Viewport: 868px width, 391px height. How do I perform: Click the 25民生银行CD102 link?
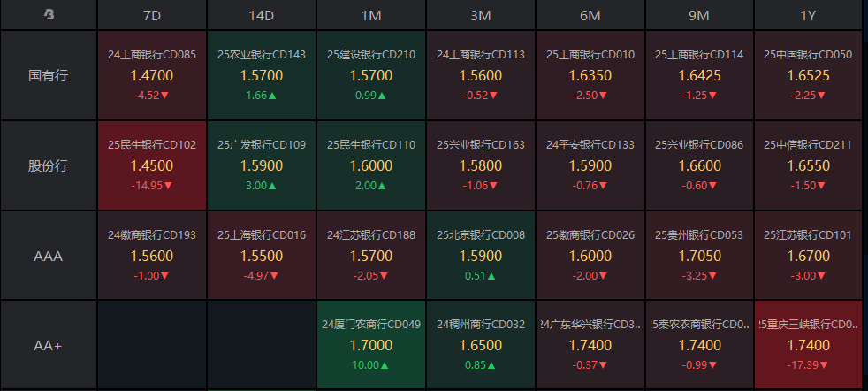152,145
